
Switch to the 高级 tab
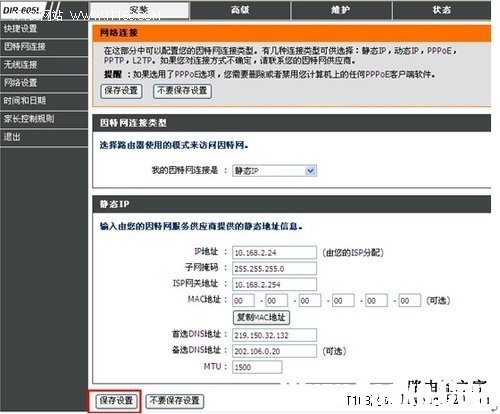click(240, 10)
